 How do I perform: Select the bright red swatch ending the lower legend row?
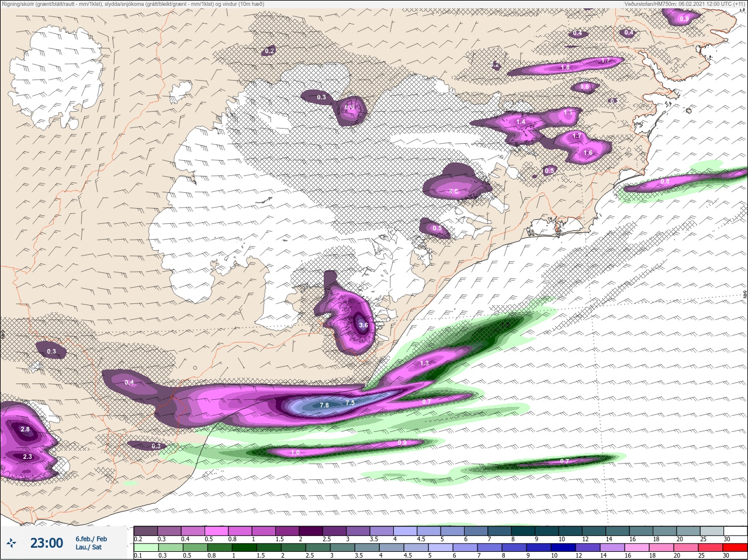tap(735, 548)
